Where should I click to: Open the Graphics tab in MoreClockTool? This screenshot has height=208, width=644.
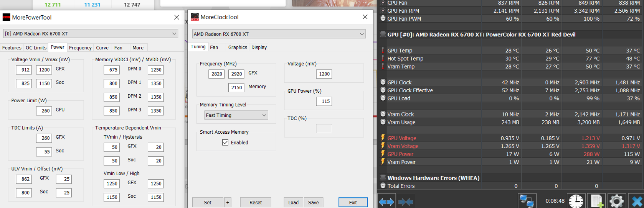[x=238, y=47]
